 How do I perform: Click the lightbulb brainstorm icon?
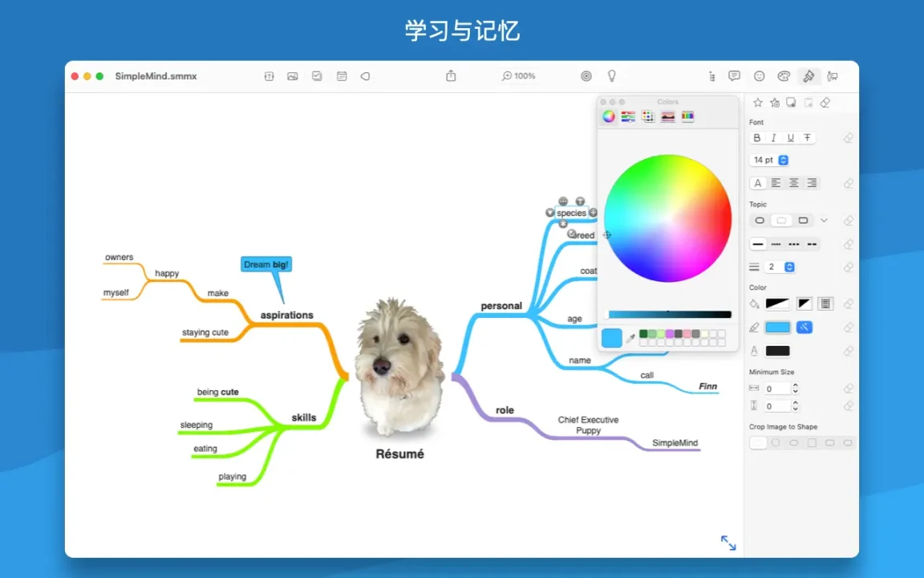click(x=612, y=75)
